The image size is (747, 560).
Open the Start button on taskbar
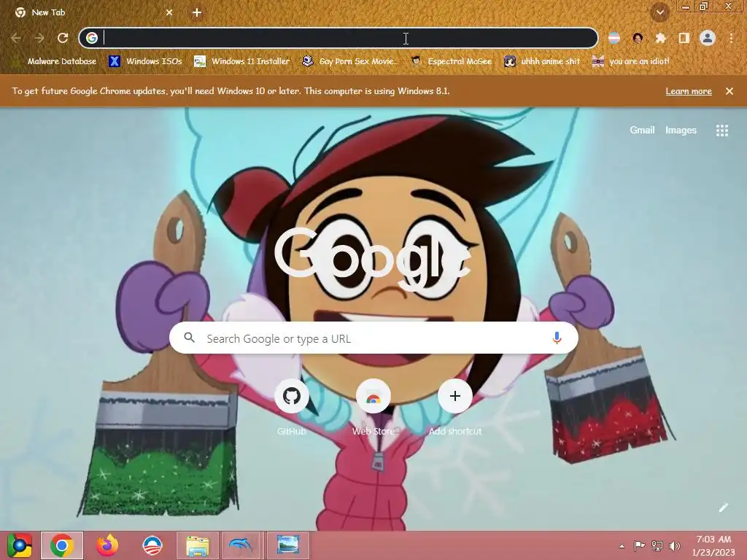(20, 545)
